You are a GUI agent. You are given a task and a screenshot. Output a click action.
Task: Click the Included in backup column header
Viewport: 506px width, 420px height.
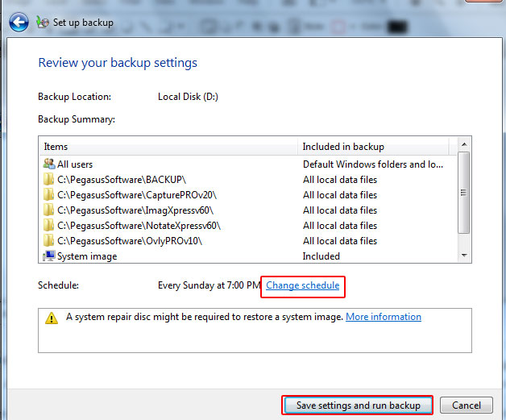(x=373, y=147)
